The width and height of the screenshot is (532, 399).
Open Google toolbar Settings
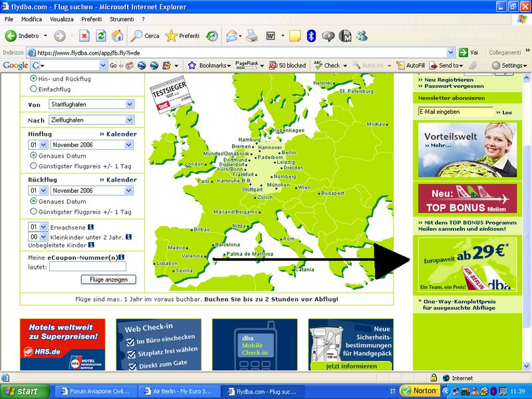pyautogui.click(x=509, y=65)
